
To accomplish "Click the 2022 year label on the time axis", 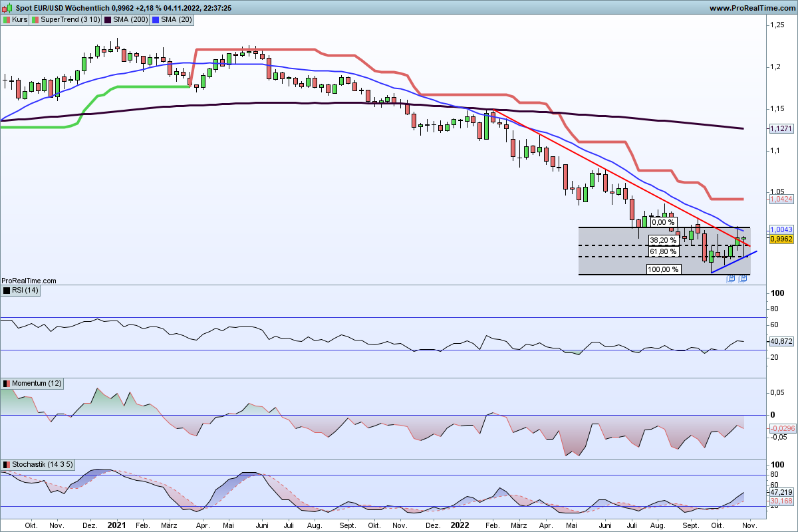I will click(x=459, y=525).
